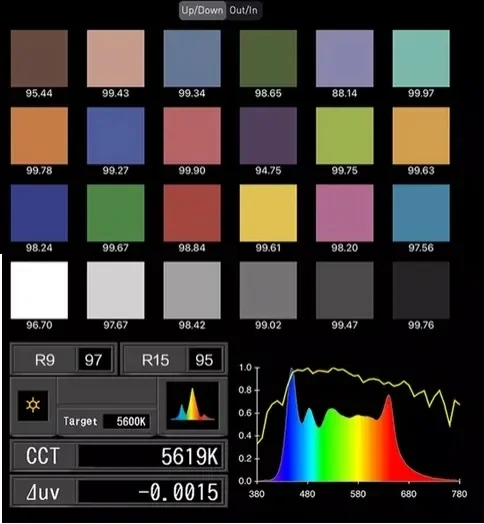Screen dimensions: 484x524
Task: Click the 680 wavelength axis label
Action: coord(408,494)
